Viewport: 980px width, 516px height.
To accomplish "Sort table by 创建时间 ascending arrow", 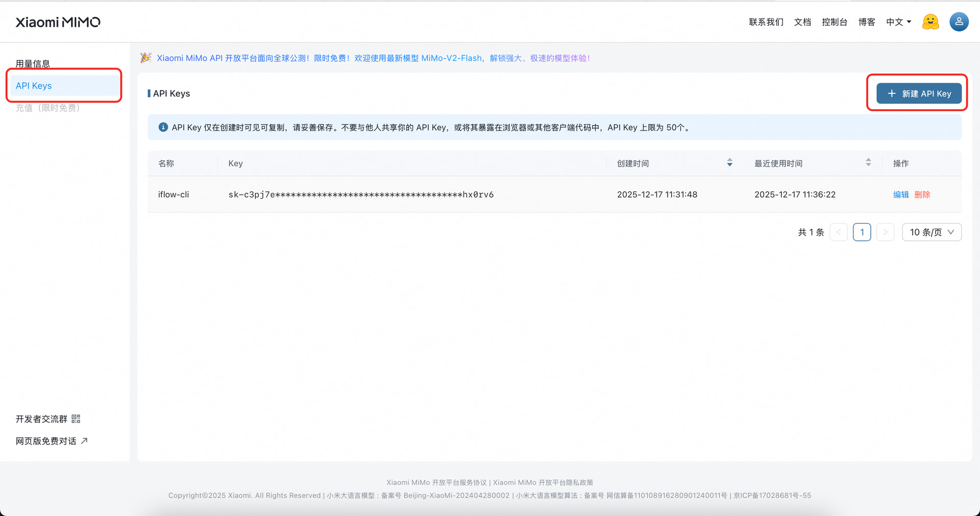I will [729, 160].
